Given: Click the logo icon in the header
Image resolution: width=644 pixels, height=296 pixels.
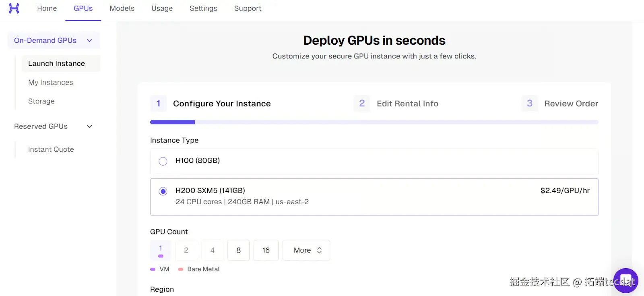Looking at the screenshot, I should [x=14, y=8].
